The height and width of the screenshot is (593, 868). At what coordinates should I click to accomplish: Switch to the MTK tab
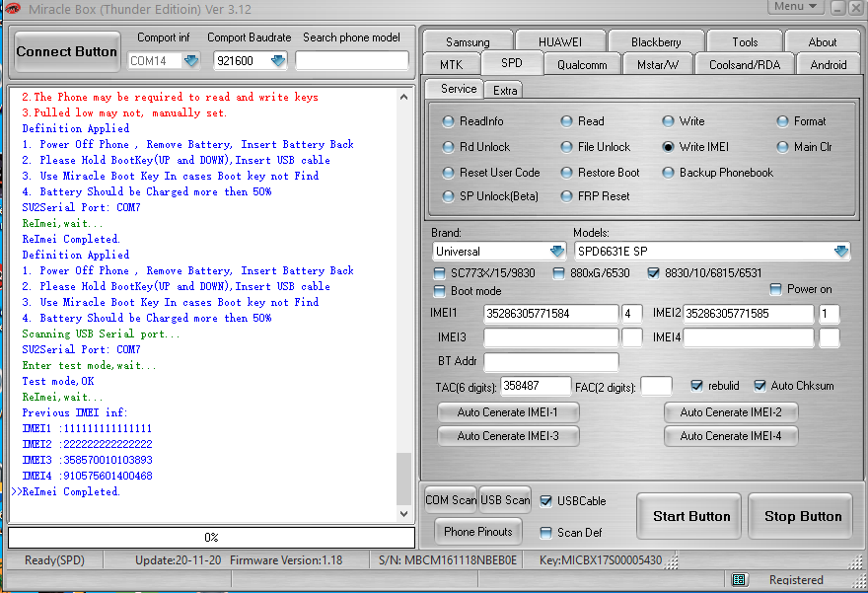coord(451,65)
